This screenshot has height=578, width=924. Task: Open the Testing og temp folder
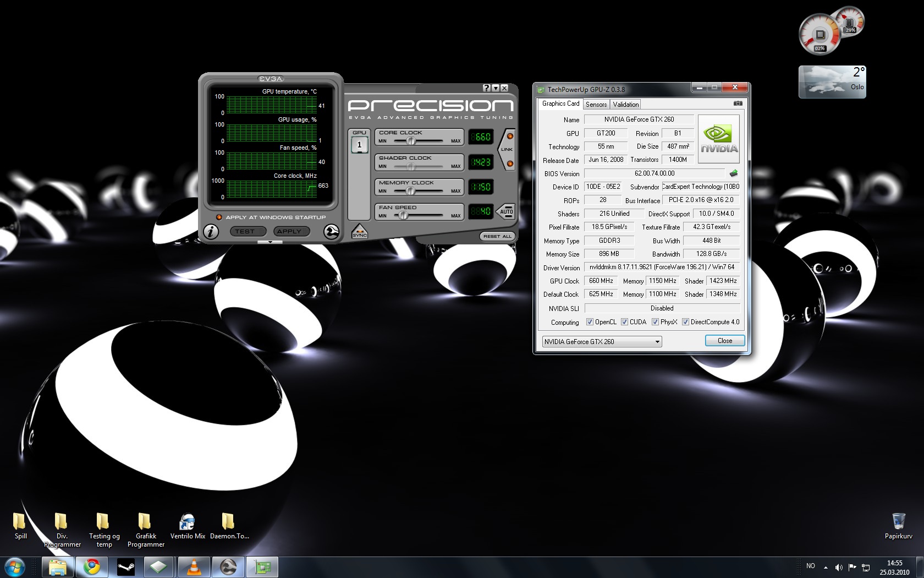pos(104,530)
